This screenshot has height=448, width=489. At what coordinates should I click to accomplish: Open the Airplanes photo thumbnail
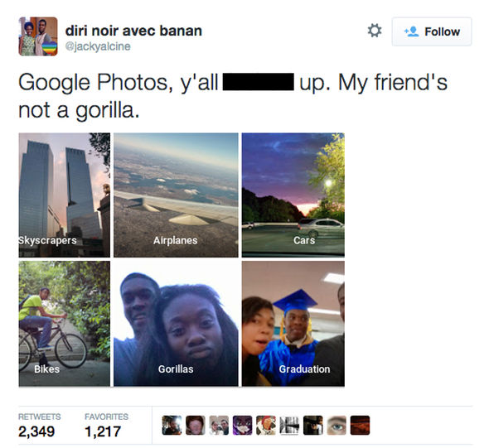pyautogui.click(x=176, y=195)
